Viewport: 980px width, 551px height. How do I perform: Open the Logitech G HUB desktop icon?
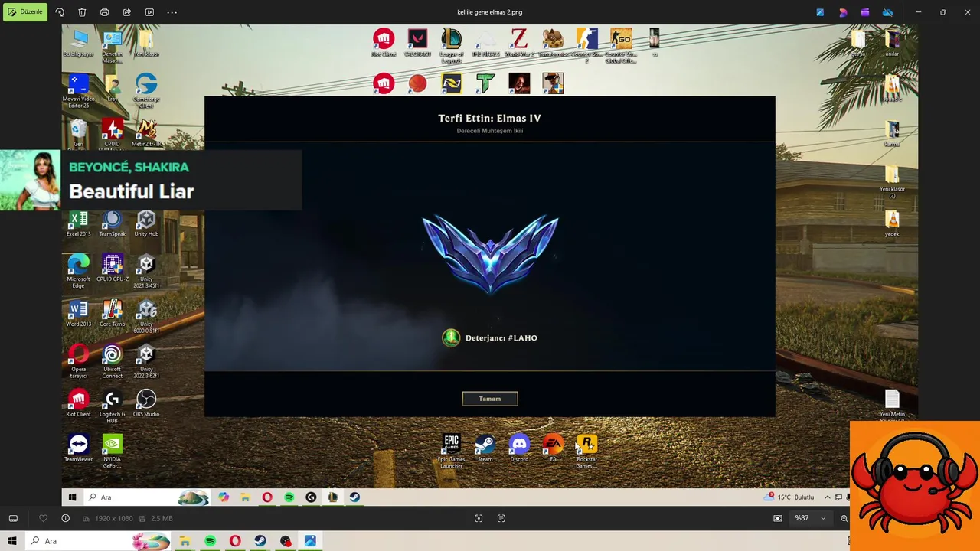[x=112, y=407]
